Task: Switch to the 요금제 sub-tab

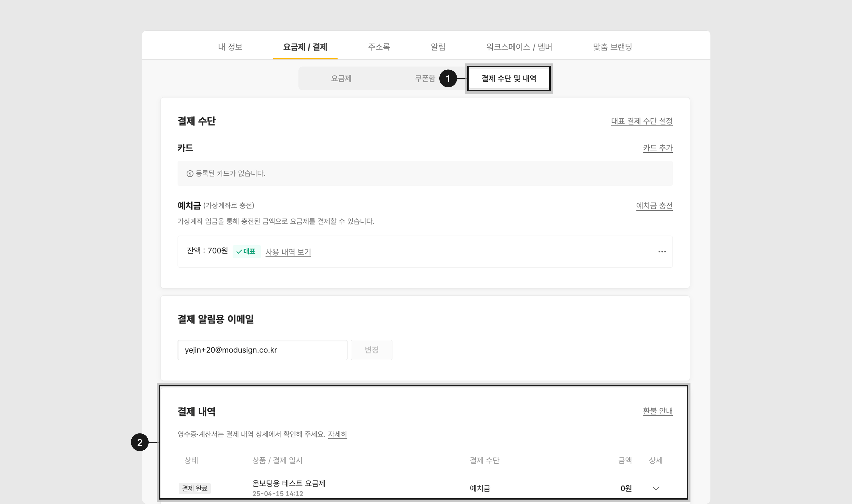Action: click(x=341, y=79)
